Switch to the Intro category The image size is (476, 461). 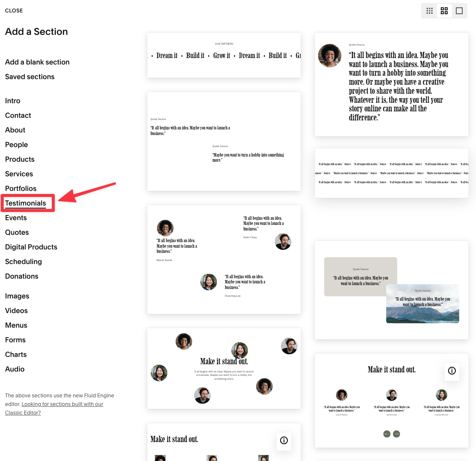[12, 101]
